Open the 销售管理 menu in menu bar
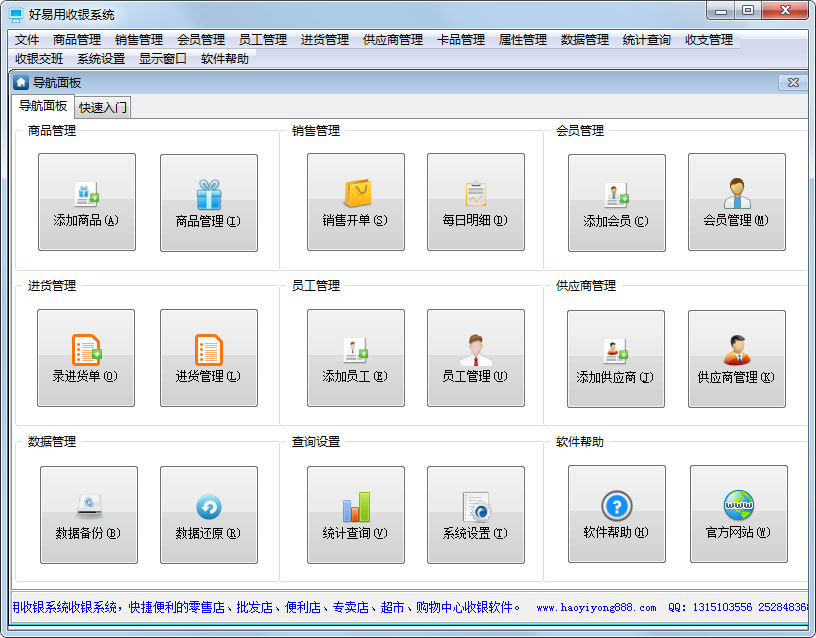 tap(138, 40)
